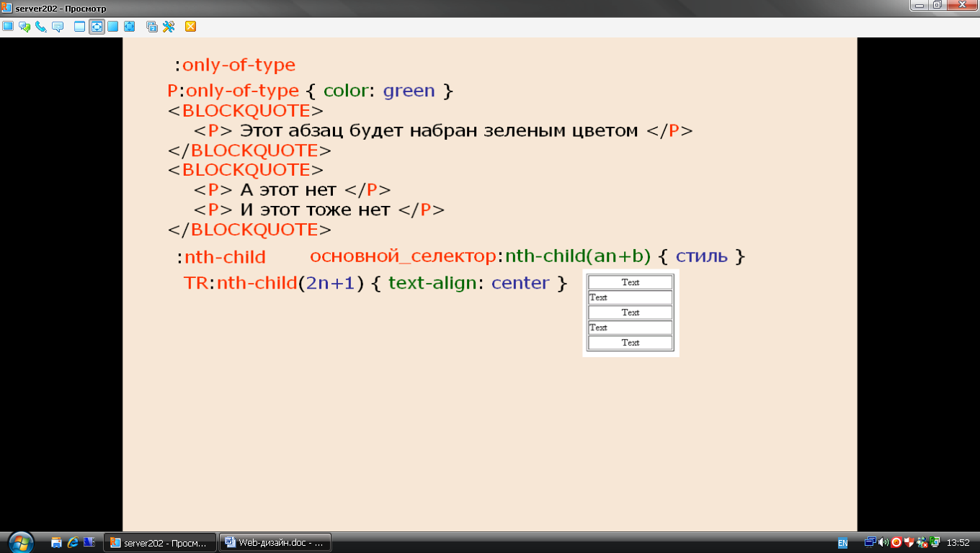Open the Windows Start orb
This screenshot has height=553, width=980.
coord(19,541)
